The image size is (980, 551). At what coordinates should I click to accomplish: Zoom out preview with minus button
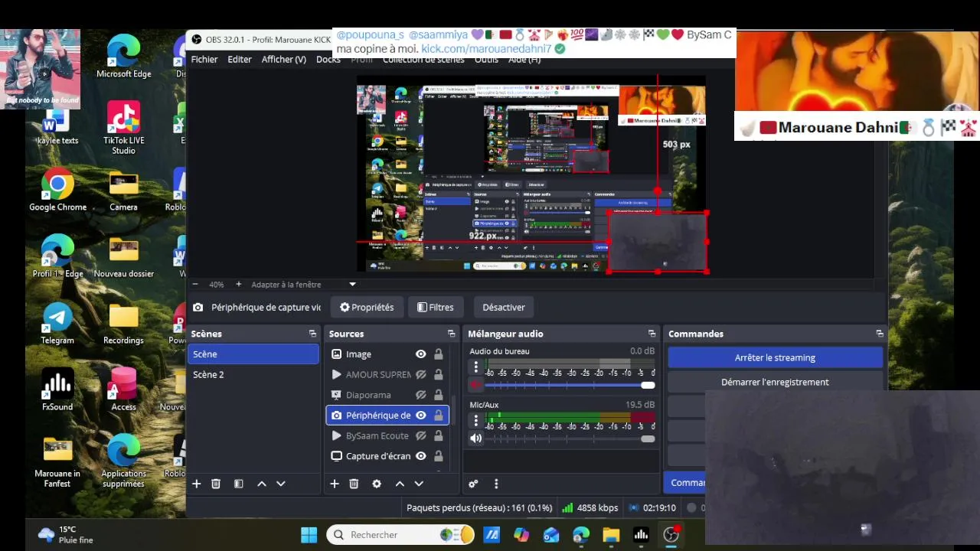click(194, 284)
